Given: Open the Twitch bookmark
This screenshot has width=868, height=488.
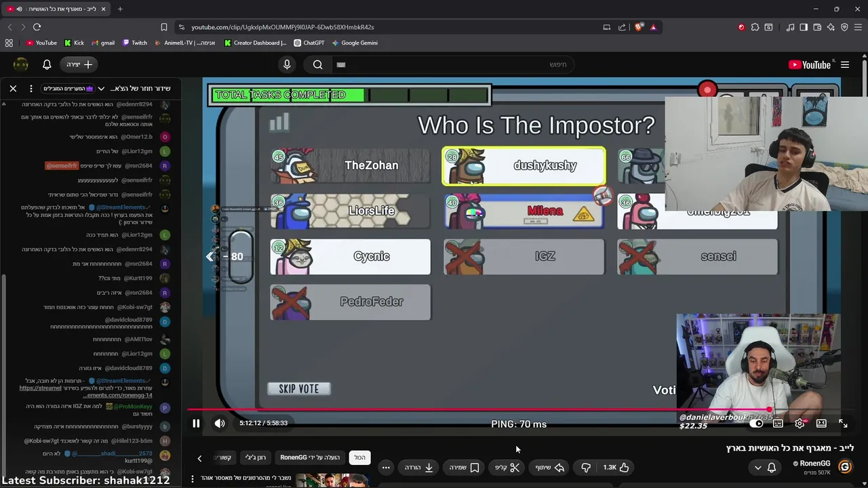Looking at the screenshot, I should [134, 43].
